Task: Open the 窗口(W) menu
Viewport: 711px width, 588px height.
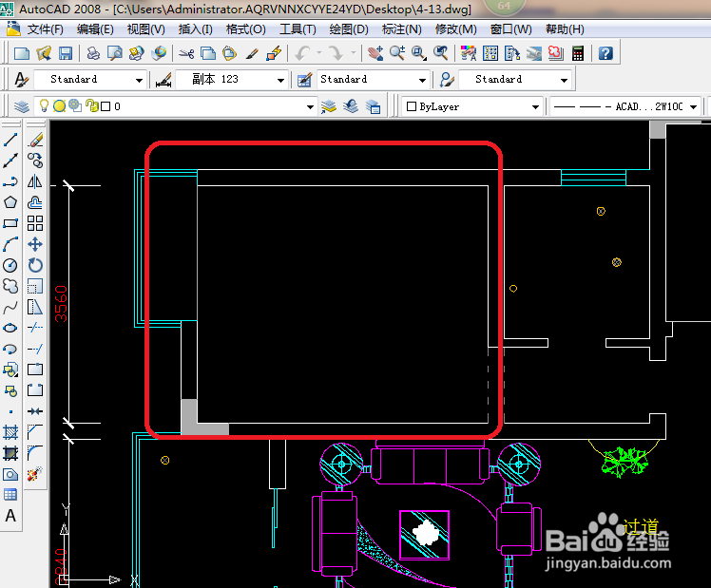Action: click(511, 29)
